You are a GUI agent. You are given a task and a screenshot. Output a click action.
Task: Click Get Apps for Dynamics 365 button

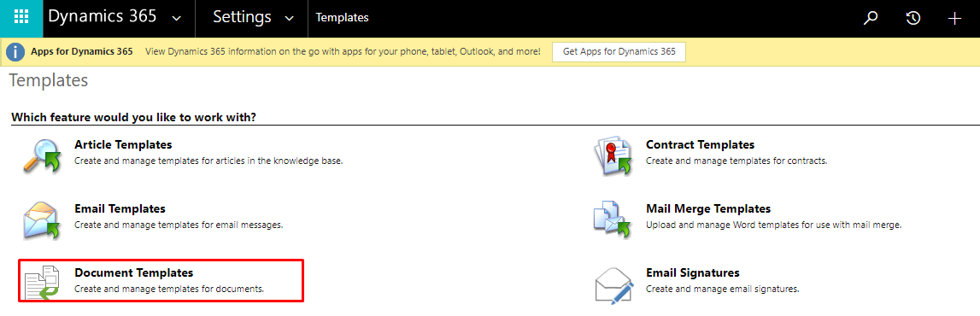[619, 52]
